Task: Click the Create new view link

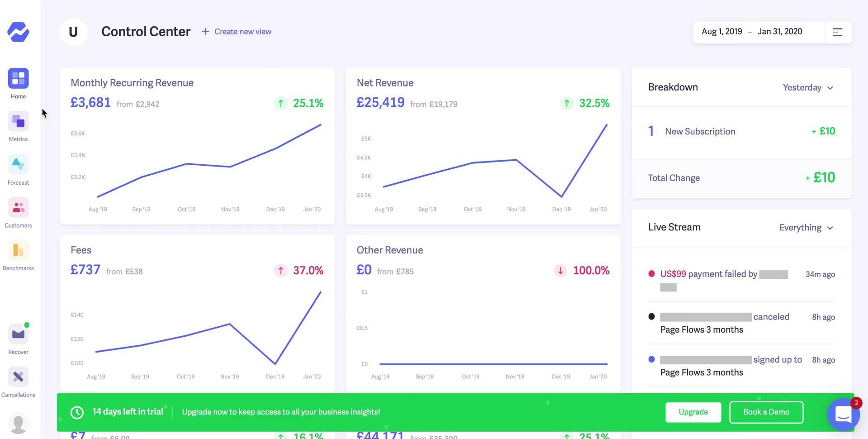Action: click(x=236, y=32)
